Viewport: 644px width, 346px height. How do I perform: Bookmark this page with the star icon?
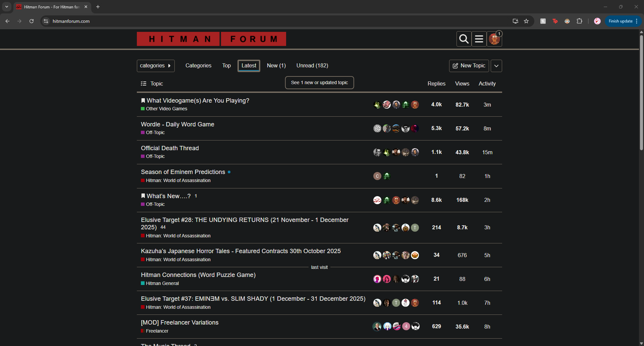point(526,21)
